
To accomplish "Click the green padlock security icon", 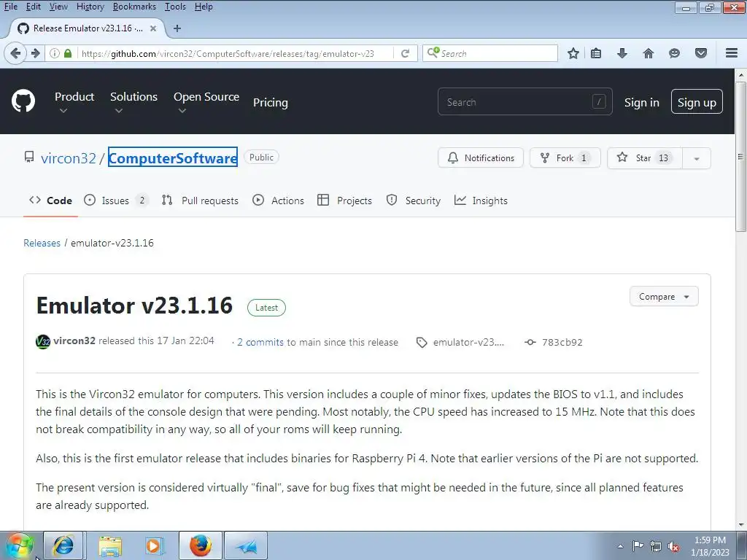I will coord(68,53).
